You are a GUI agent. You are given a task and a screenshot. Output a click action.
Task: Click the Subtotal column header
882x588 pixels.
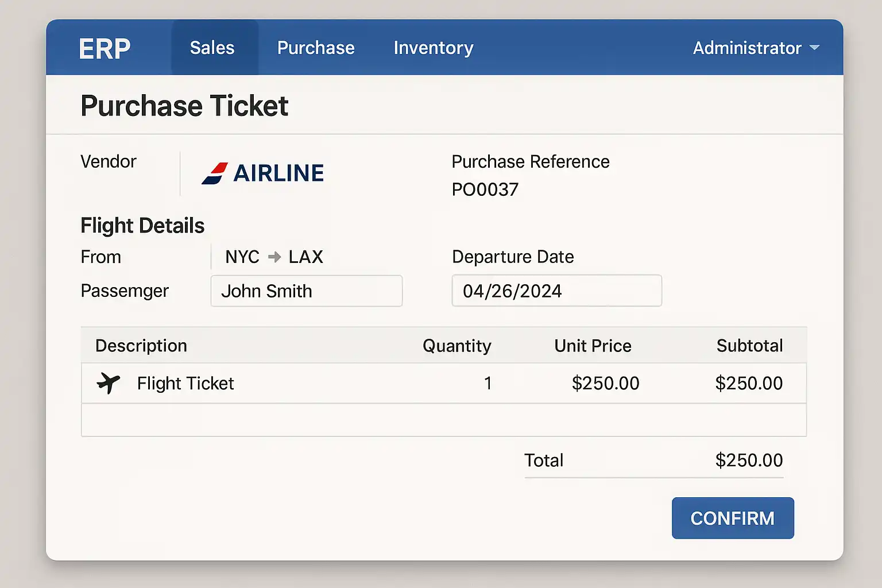749,346
